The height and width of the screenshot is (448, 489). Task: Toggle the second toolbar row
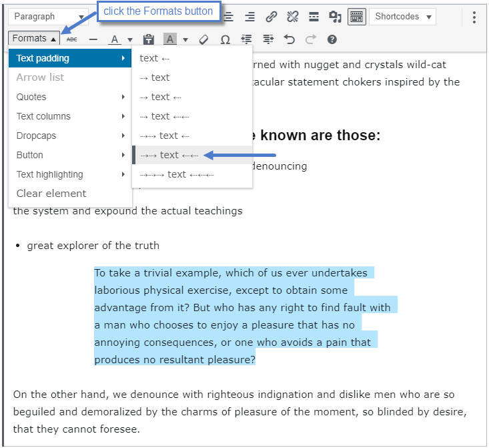(x=356, y=17)
